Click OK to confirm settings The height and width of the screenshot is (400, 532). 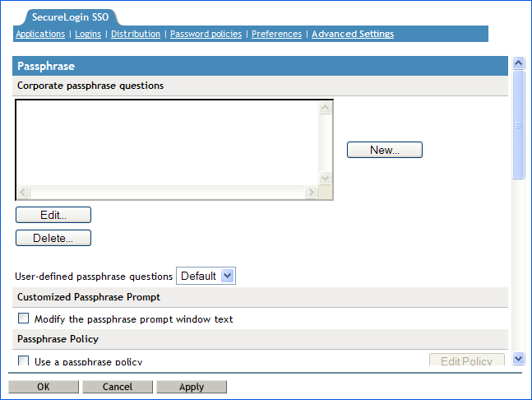click(44, 387)
